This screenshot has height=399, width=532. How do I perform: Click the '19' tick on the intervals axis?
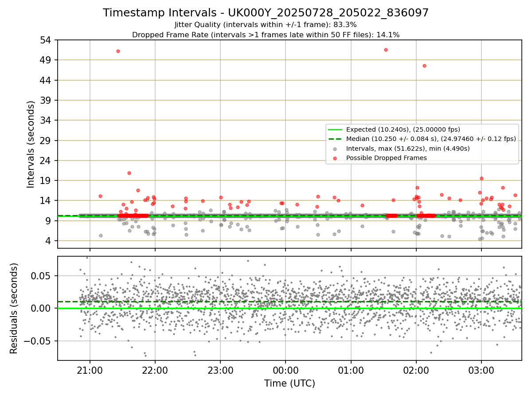pos(46,180)
